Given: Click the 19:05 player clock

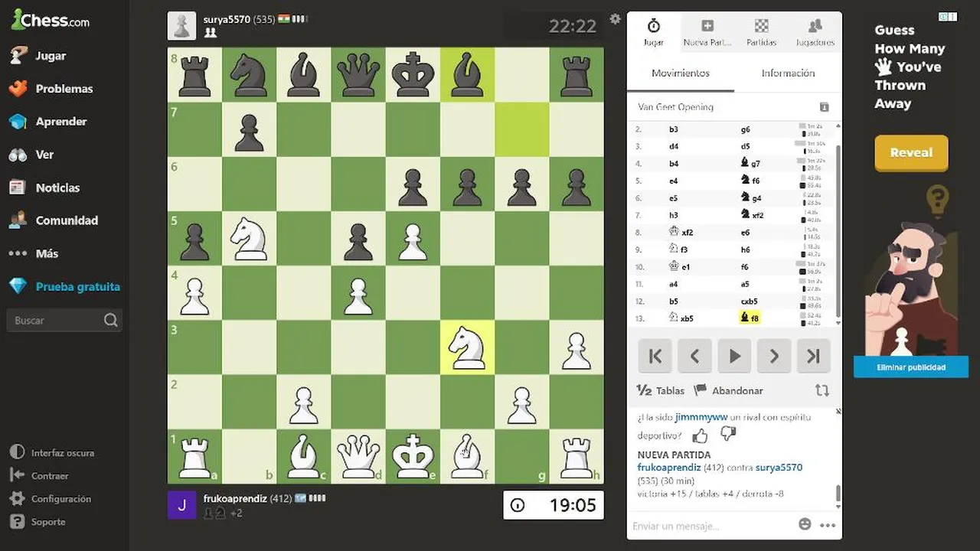Looking at the screenshot, I should 554,505.
